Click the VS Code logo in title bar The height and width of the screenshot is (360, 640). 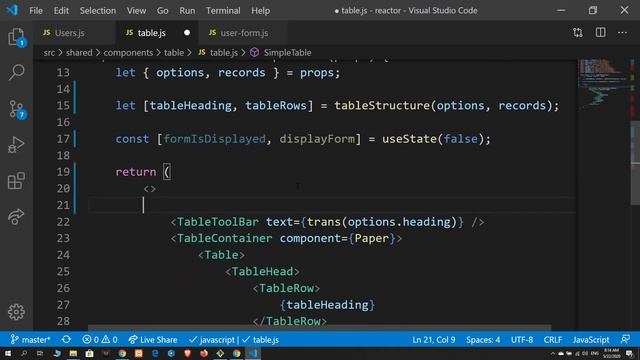click(12, 10)
